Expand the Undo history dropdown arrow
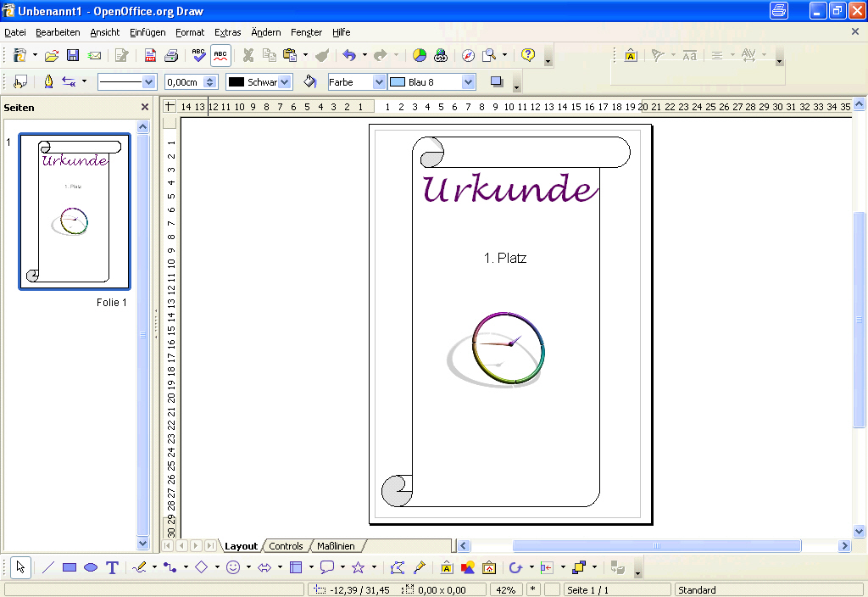 [x=364, y=55]
